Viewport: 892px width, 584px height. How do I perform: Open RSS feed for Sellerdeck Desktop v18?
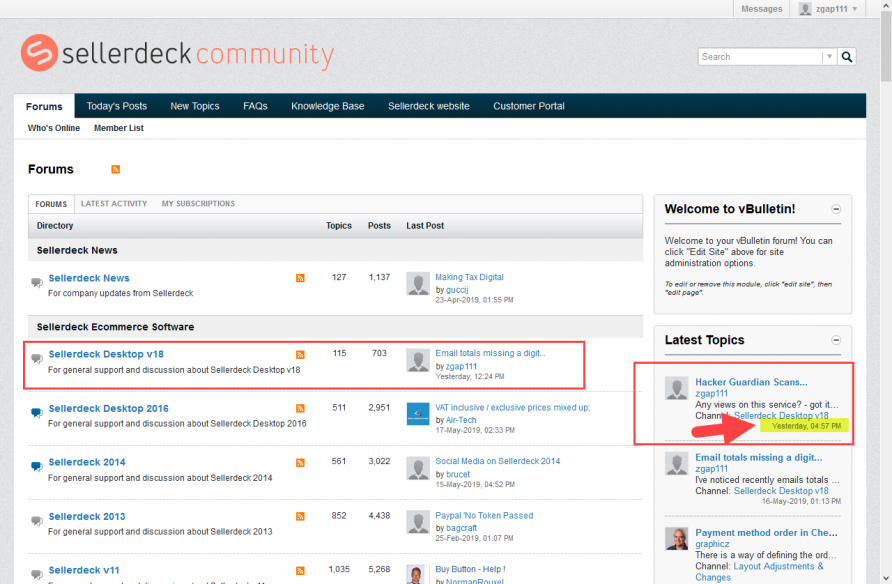coord(300,355)
